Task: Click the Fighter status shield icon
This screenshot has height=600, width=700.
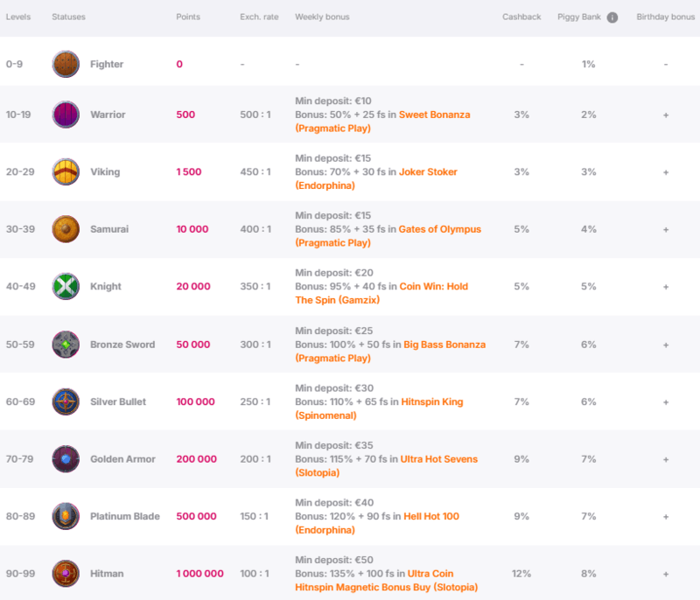Action: [x=66, y=64]
